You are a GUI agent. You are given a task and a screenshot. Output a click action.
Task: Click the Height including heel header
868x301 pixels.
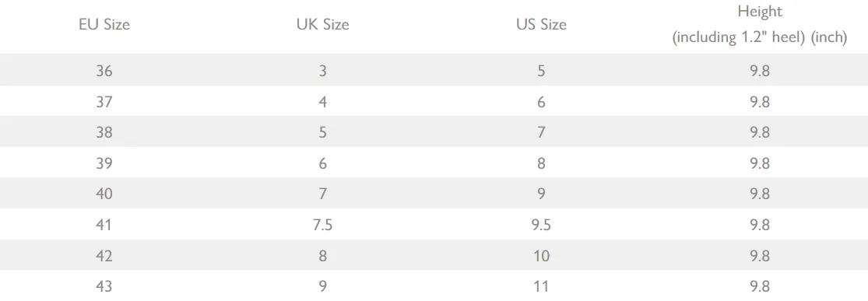click(x=760, y=25)
